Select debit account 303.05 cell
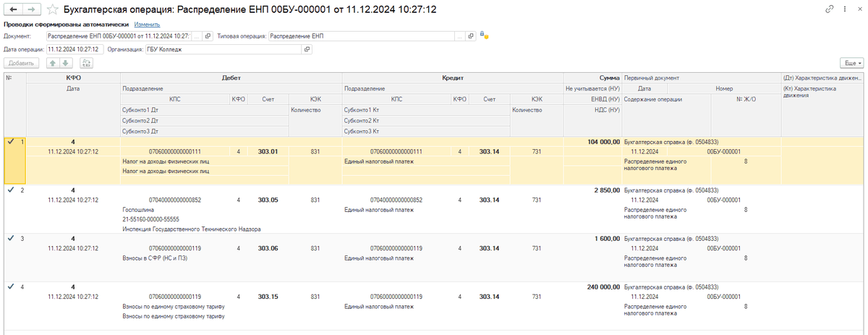This screenshot has width=868, height=335. [x=268, y=200]
